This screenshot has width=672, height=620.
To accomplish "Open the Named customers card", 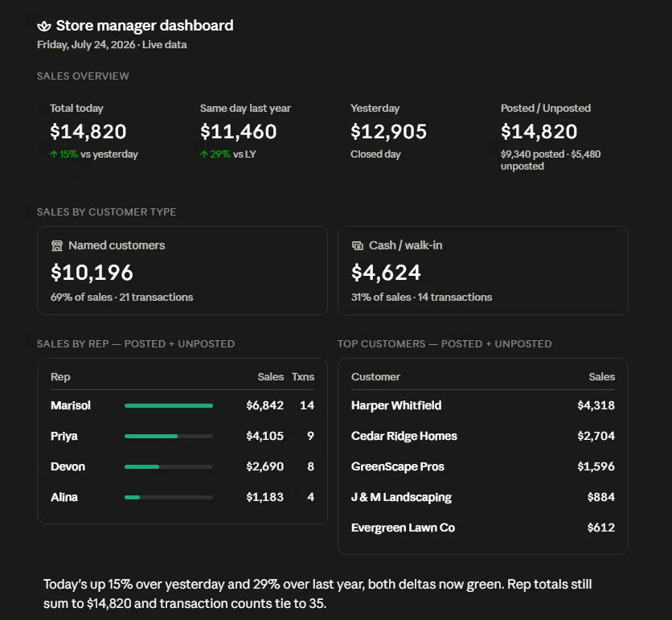I will 182,270.
